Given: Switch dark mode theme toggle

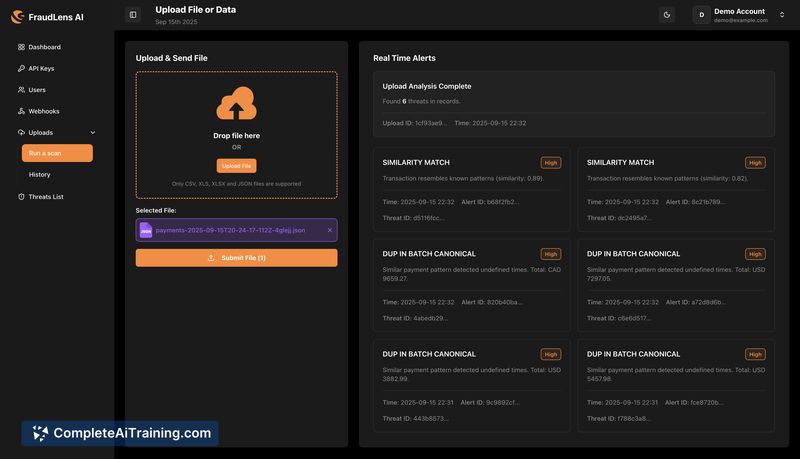Looking at the screenshot, I should coord(667,14).
